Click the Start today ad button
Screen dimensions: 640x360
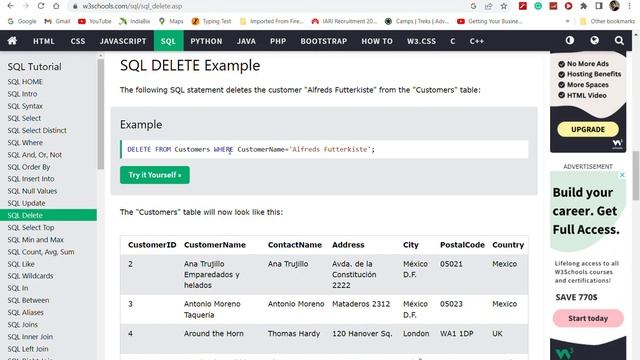click(588, 318)
